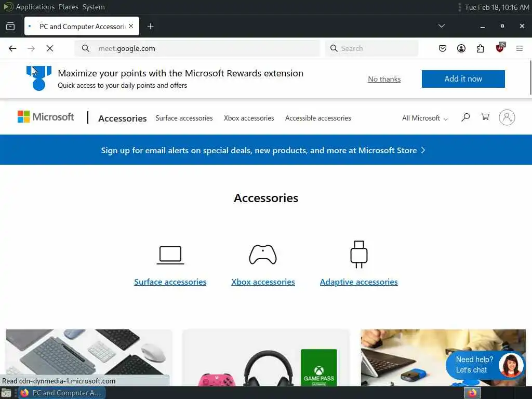Open Surface accessories in the top navigation
Screen dimensions: 532x399
click(184, 118)
